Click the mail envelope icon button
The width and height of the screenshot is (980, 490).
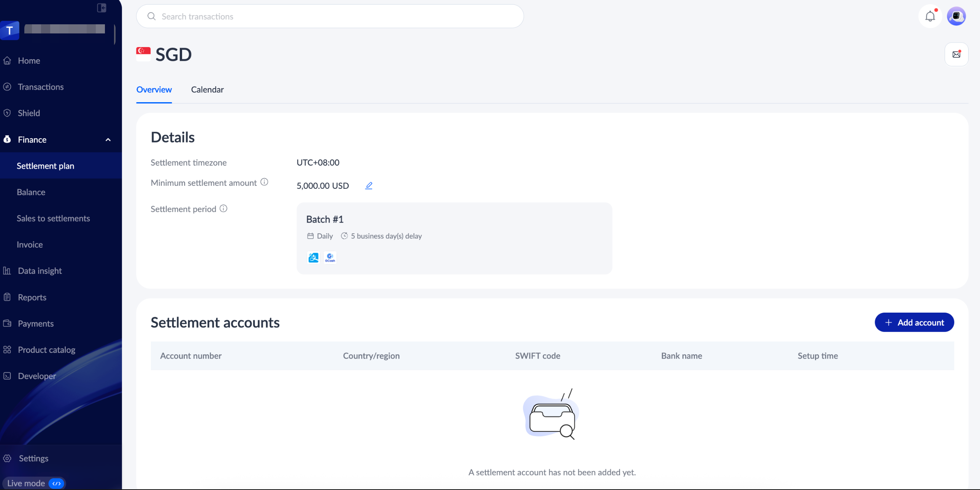tap(956, 54)
